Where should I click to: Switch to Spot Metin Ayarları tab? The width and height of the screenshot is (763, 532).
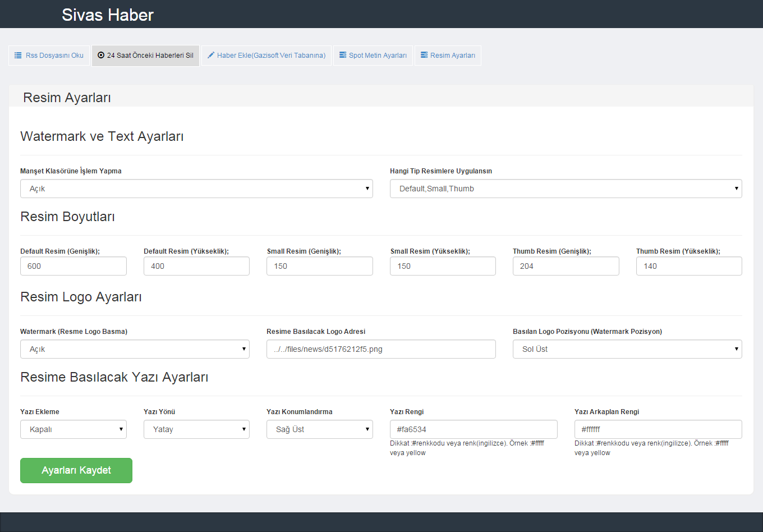[x=373, y=56]
